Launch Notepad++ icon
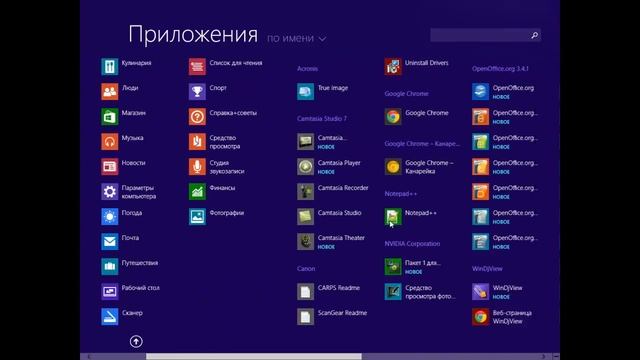The image size is (640, 360). pos(393,217)
